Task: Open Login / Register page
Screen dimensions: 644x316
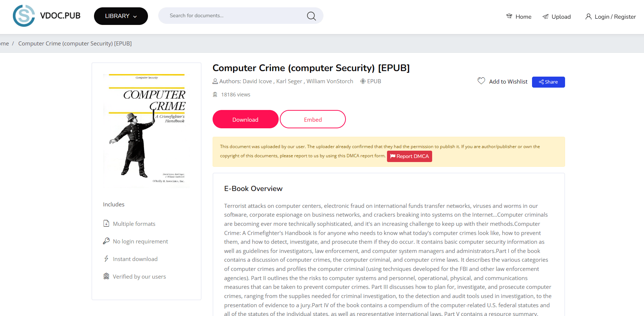Action: click(x=615, y=16)
